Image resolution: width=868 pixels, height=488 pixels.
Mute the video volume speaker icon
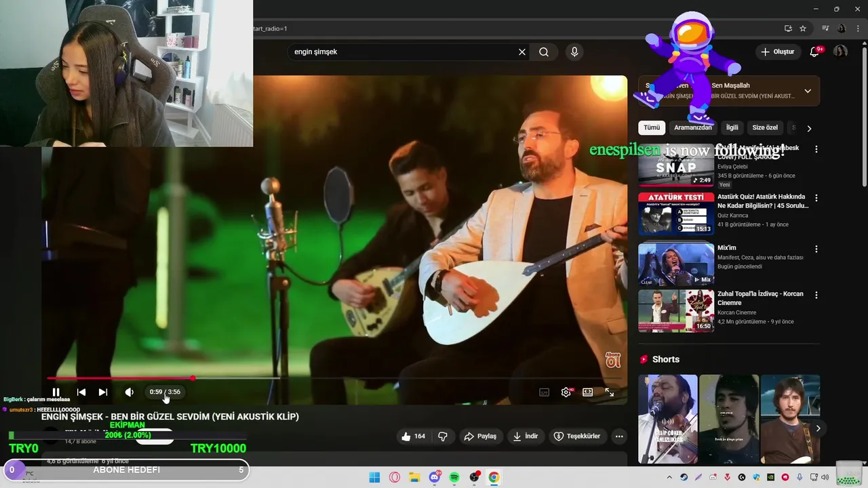129,392
